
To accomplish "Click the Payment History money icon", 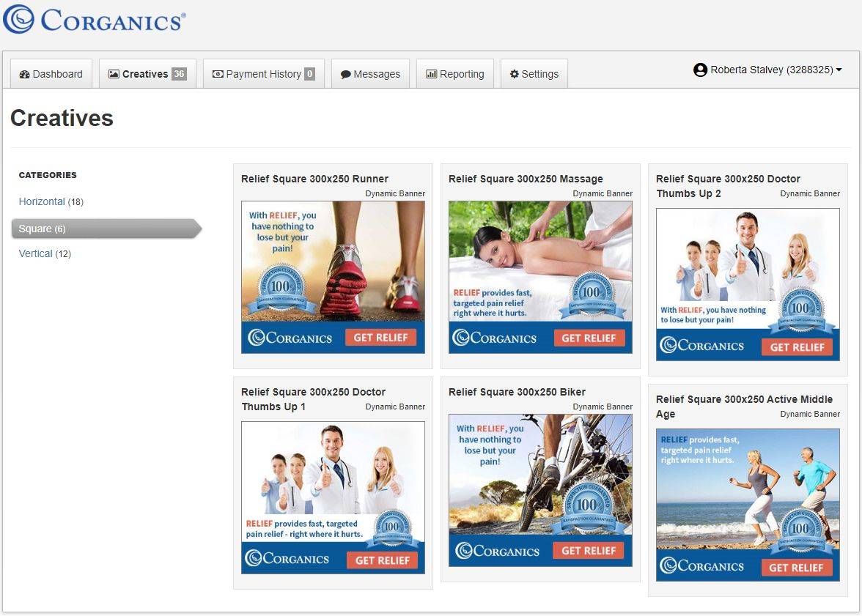I will pyautogui.click(x=218, y=74).
